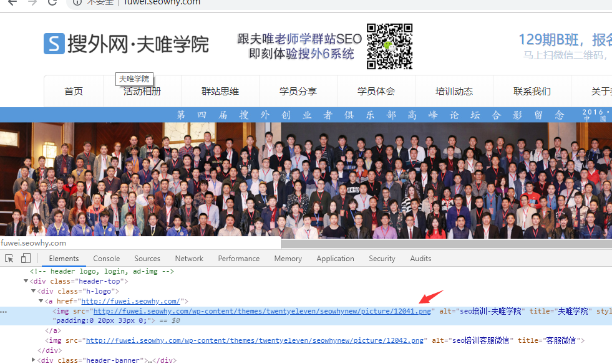Open the Application tab in DevTools
The width and height of the screenshot is (612, 364).
click(335, 259)
